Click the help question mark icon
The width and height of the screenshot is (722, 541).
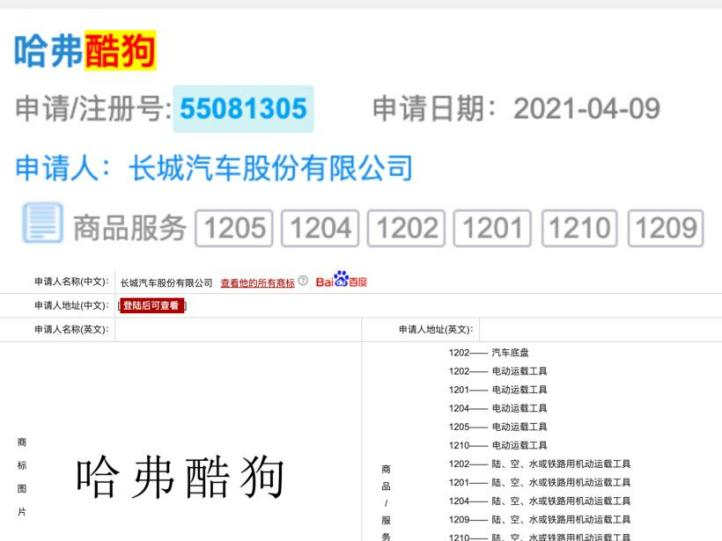click(x=303, y=280)
